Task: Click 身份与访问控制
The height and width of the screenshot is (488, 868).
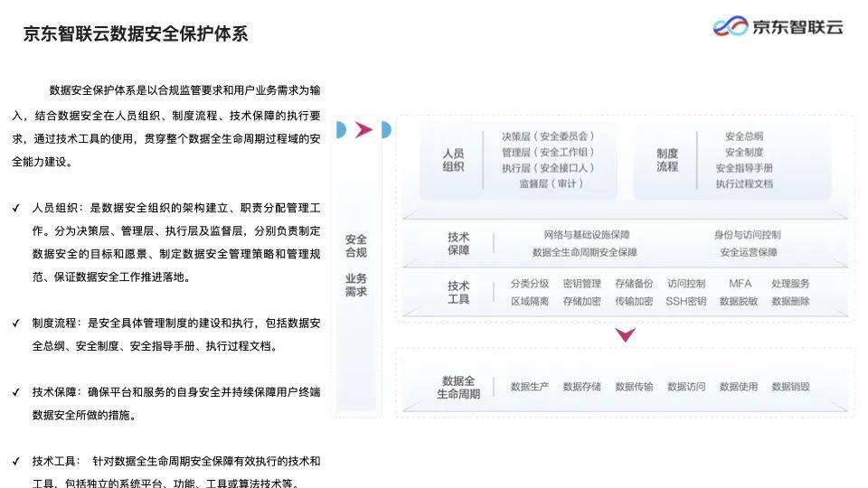Action: click(748, 235)
